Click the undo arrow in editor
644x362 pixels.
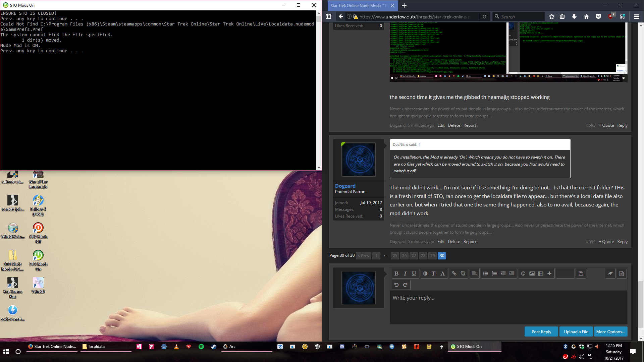tap(396, 285)
